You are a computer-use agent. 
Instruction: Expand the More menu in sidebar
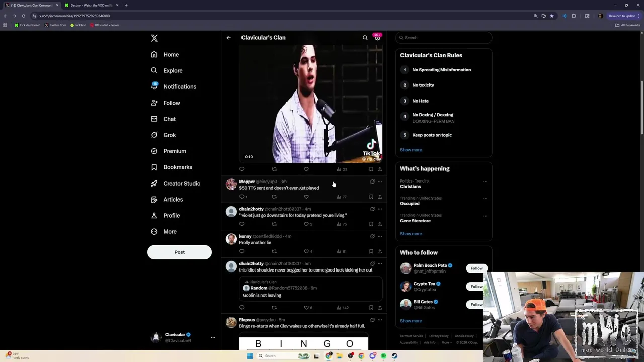pyautogui.click(x=164, y=231)
